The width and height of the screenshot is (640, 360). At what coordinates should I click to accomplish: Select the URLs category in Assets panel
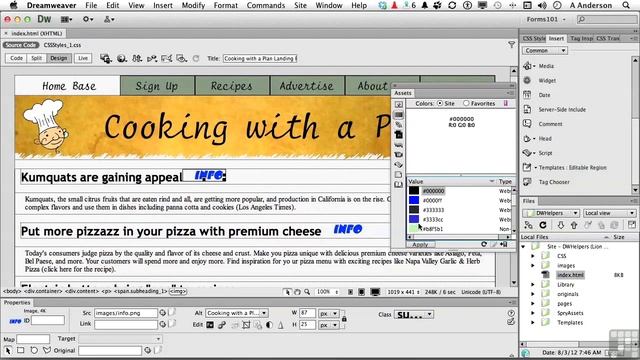[x=399, y=125]
